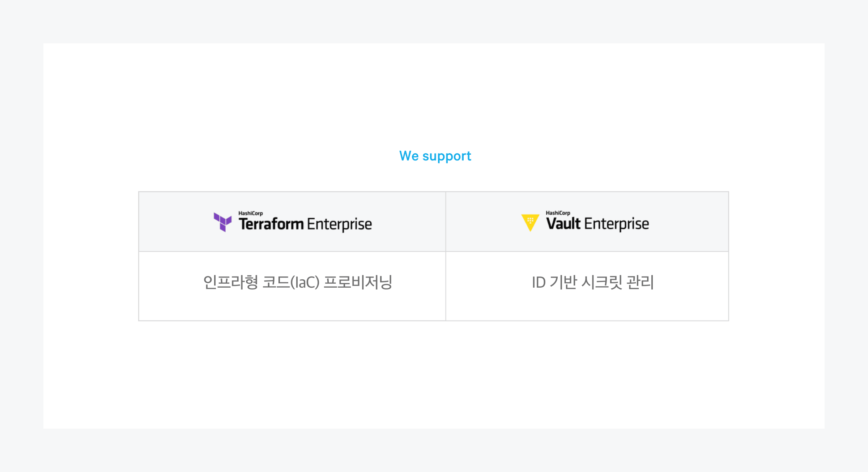This screenshot has height=472, width=868.
Task: Click the "(IaC)" text in the description
Action: 305,282
